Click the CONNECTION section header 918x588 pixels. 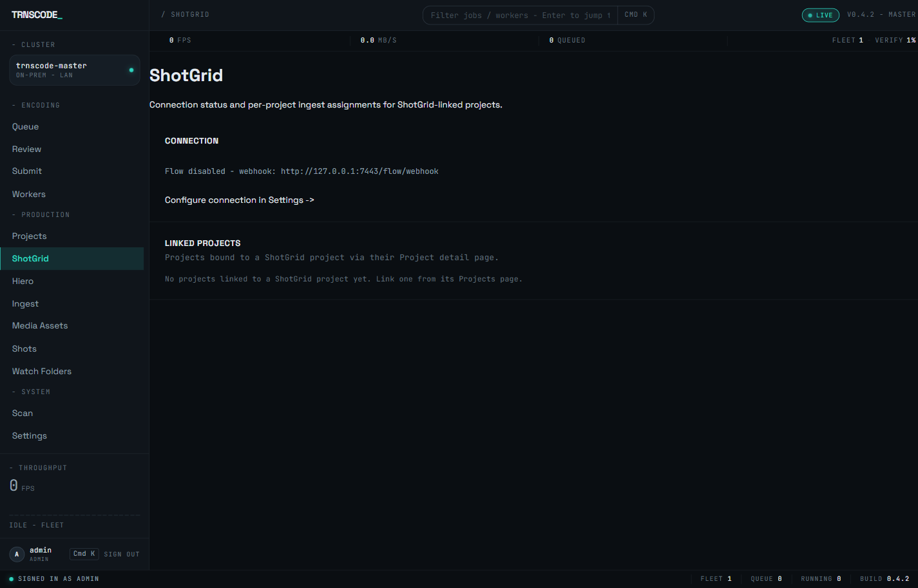[191, 141]
